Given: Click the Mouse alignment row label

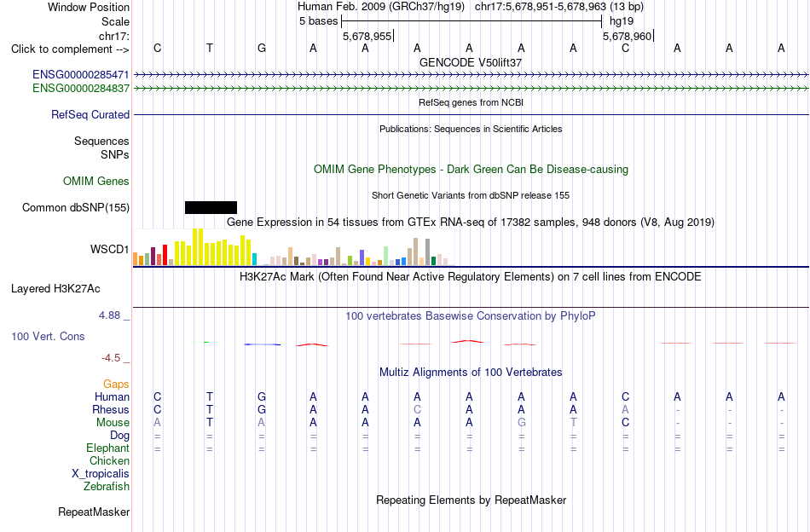Looking at the screenshot, I should [113, 423].
